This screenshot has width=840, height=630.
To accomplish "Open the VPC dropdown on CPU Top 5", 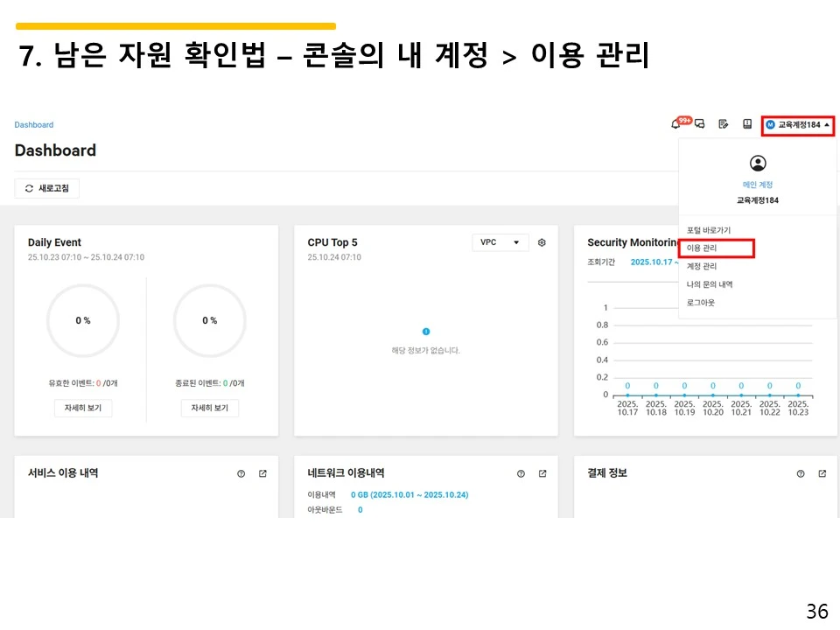I will 500,242.
